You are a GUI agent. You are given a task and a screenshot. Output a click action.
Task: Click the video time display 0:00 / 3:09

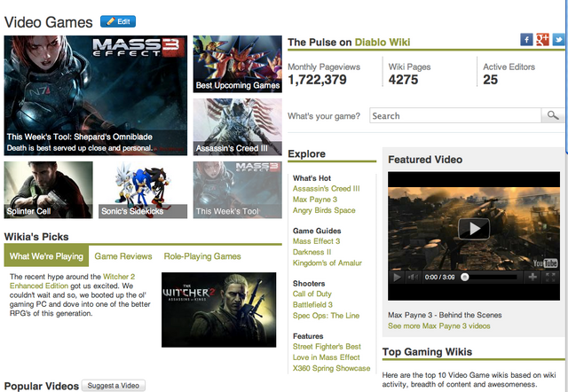[x=439, y=278]
